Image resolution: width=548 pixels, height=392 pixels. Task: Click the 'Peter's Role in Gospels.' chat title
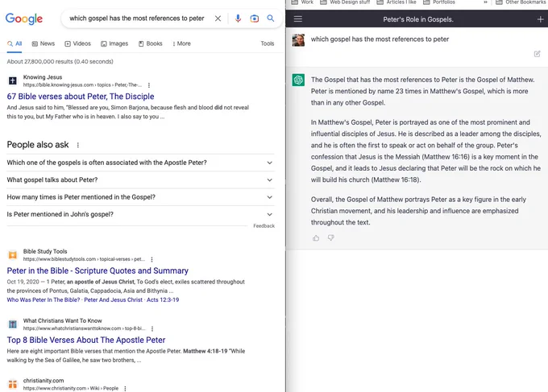[x=418, y=19]
